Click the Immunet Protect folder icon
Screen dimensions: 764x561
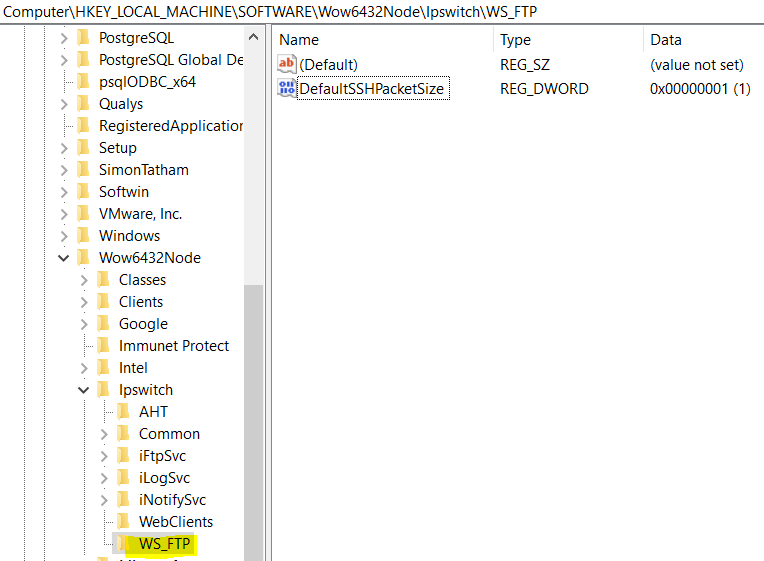103,346
